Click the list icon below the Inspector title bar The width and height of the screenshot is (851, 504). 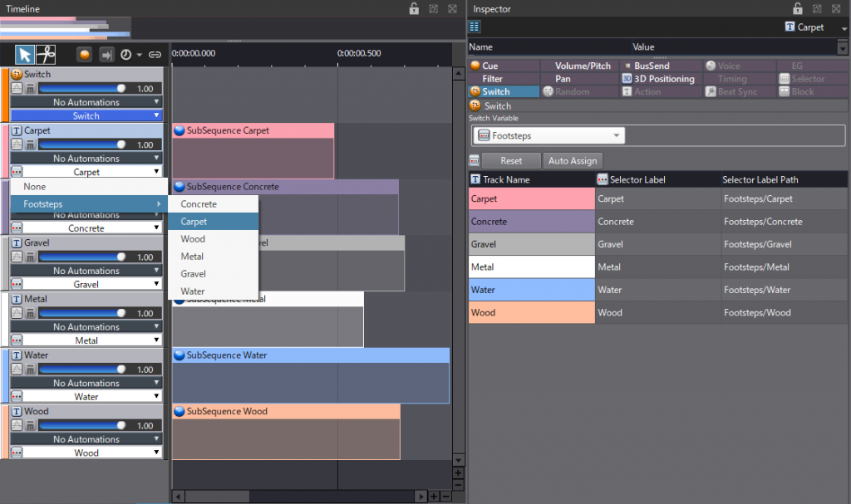[473, 26]
